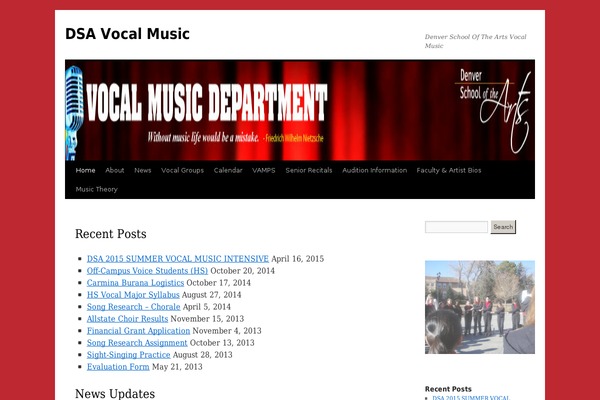Open the HS Vocal Major Syllabus post
This screenshot has width=600, height=400.
(x=133, y=295)
